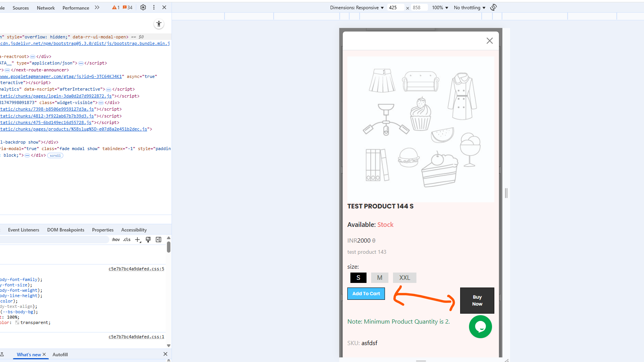Click the Minimum Product Quantity note
Viewport: 644px width, 362px height.
tap(398, 322)
